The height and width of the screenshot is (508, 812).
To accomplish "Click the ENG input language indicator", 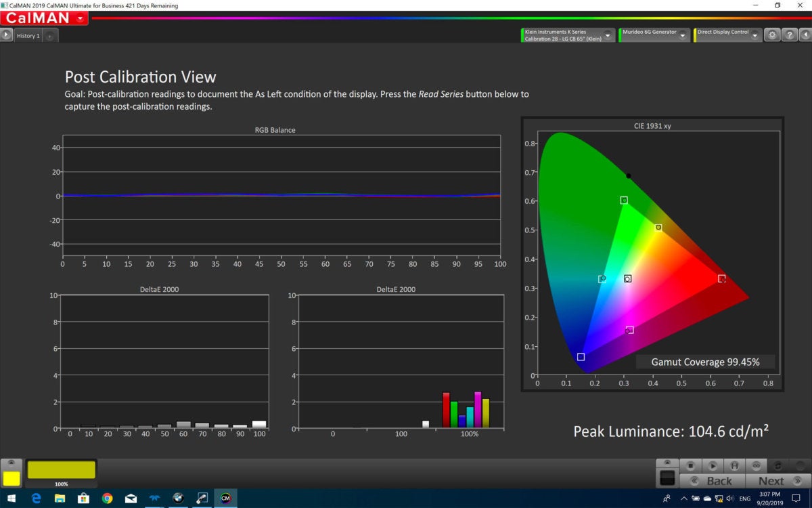I will tap(745, 498).
